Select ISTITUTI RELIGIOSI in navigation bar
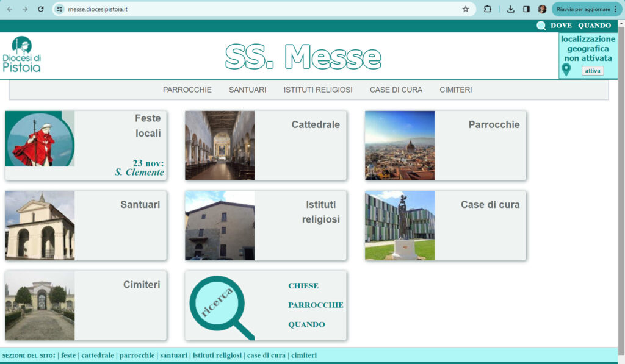Image resolution: width=625 pixels, height=364 pixels. click(x=318, y=90)
